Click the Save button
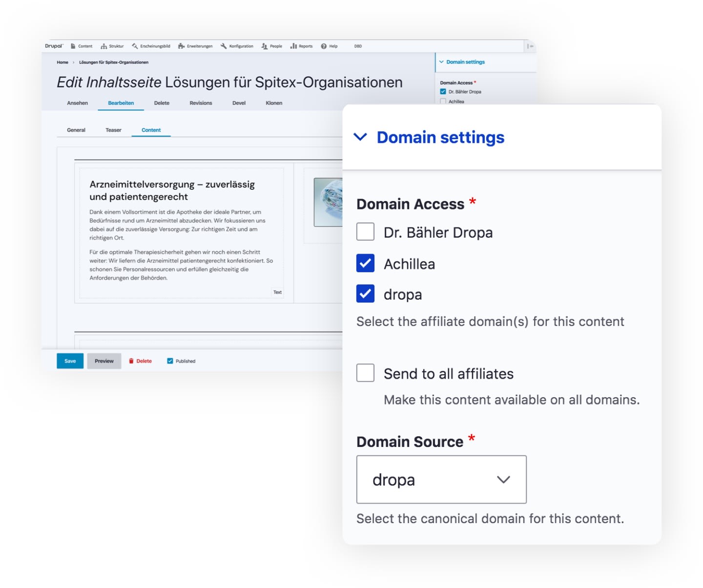703x588 pixels. tap(70, 361)
